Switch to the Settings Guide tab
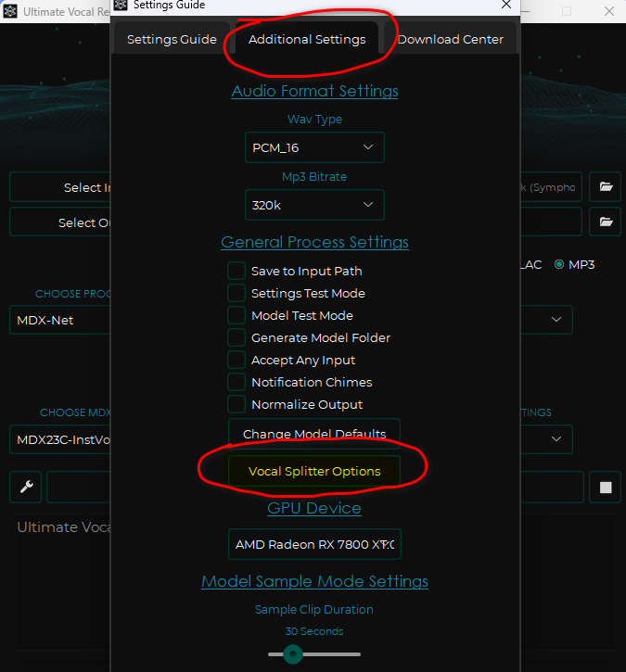Image resolution: width=626 pixels, height=672 pixels. point(172,40)
